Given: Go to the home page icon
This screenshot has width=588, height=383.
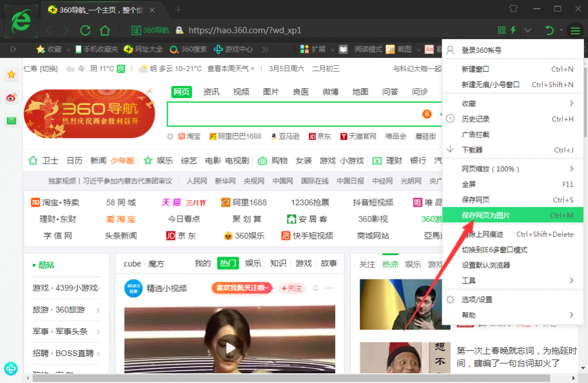Looking at the screenshot, I should click(x=105, y=30).
